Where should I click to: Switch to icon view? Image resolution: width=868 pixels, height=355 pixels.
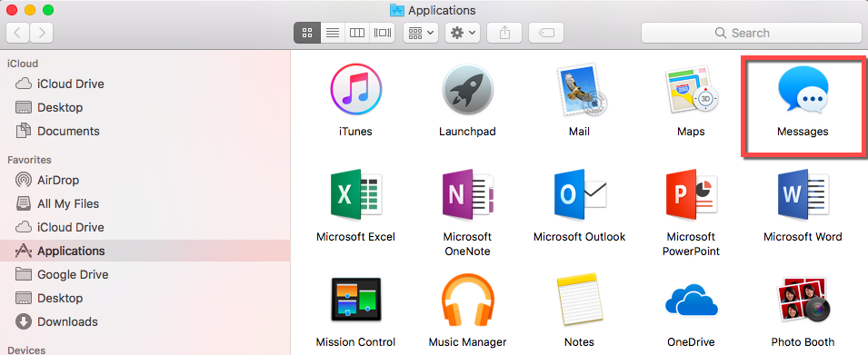click(x=306, y=33)
